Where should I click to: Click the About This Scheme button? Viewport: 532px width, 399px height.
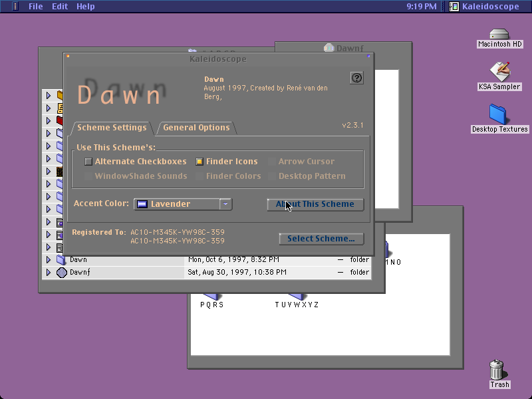[x=315, y=205]
